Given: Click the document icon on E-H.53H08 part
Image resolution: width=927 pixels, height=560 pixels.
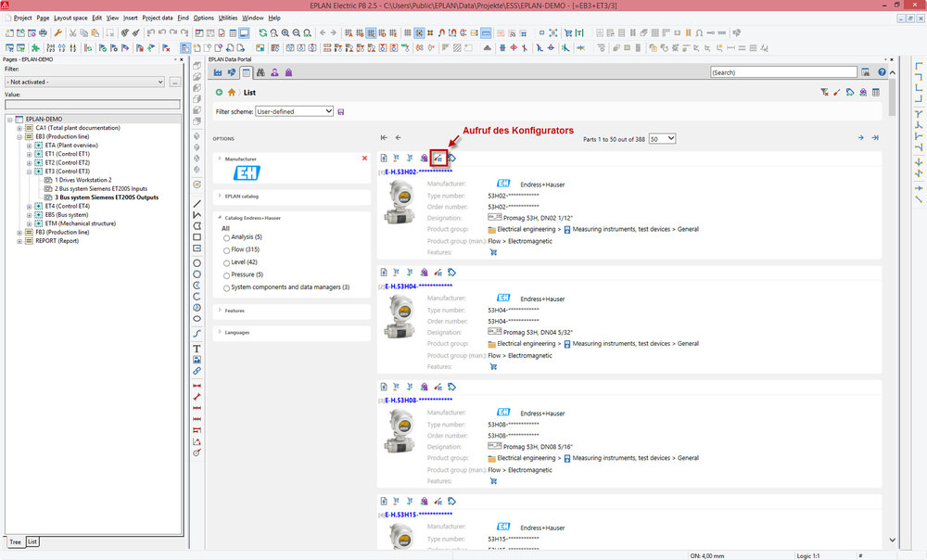Looking at the screenshot, I should [384, 387].
